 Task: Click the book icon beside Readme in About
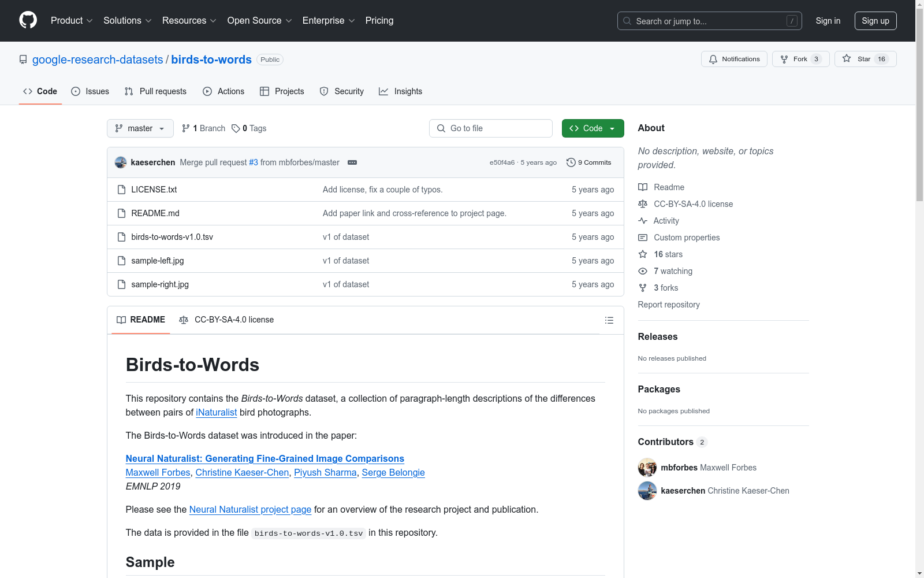pyautogui.click(x=643, y=187)
